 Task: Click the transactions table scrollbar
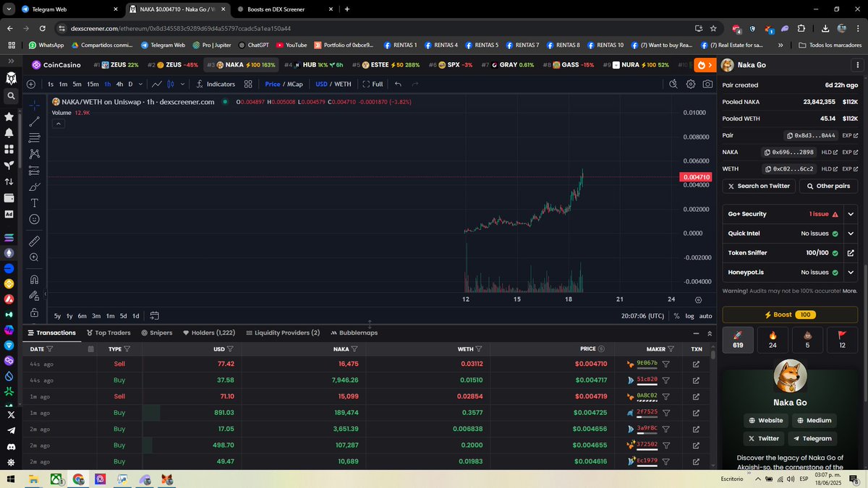pyautogui.click(x=713, y=354)
